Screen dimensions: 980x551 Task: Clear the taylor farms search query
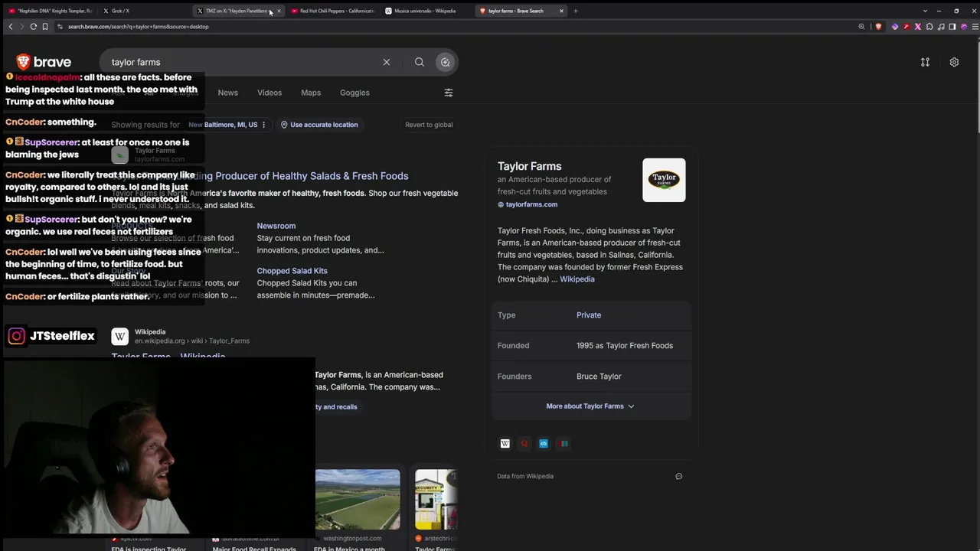pos(387,62)
